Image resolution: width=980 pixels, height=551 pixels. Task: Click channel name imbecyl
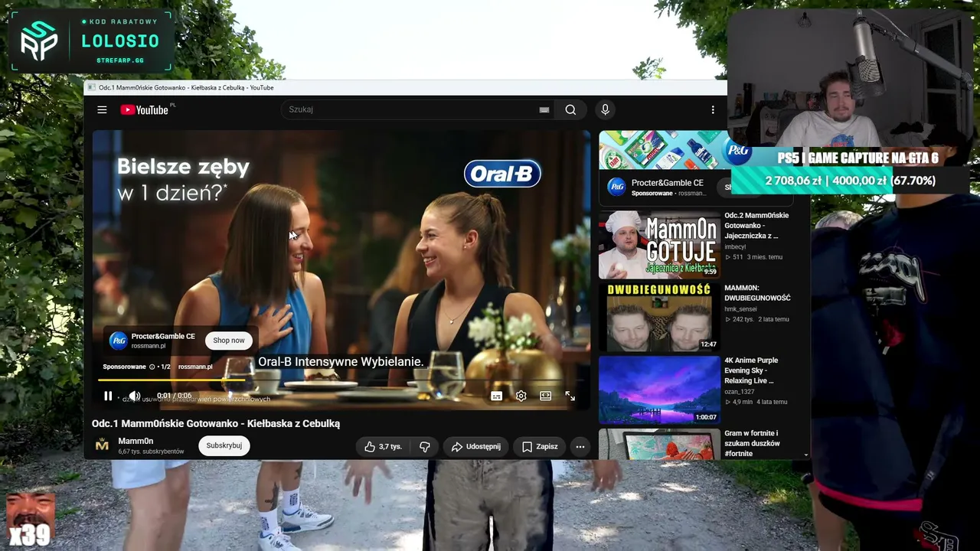click(735, 246)
